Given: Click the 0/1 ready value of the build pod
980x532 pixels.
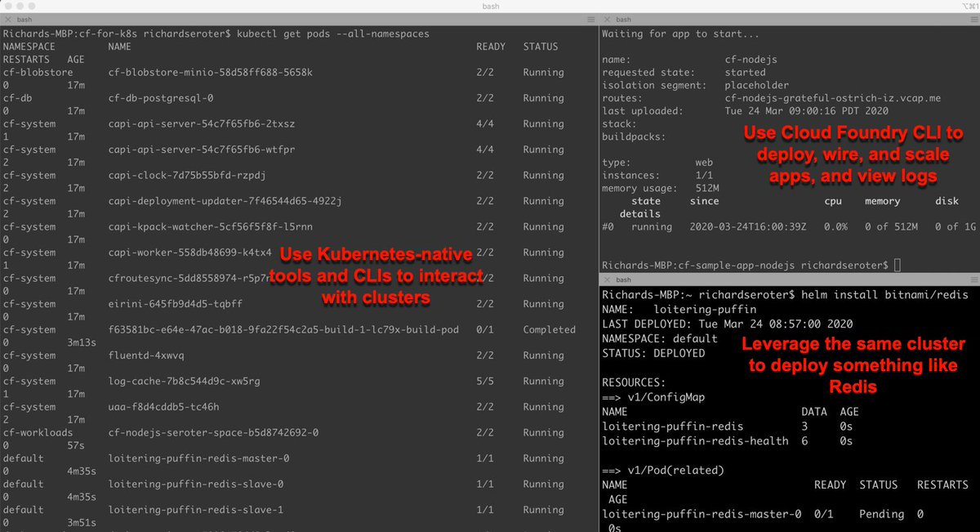Looking at the screenshot, I should pyautogui.click(x=485, y=330).
